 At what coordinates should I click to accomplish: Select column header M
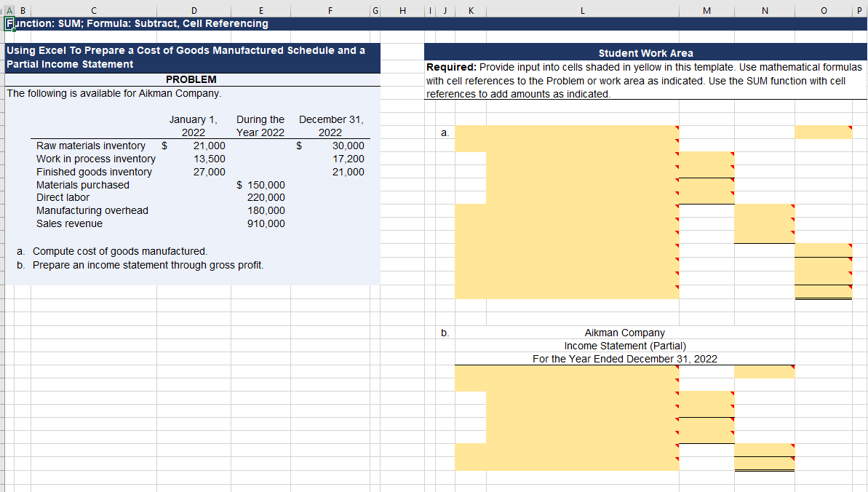tap(706, 10)
